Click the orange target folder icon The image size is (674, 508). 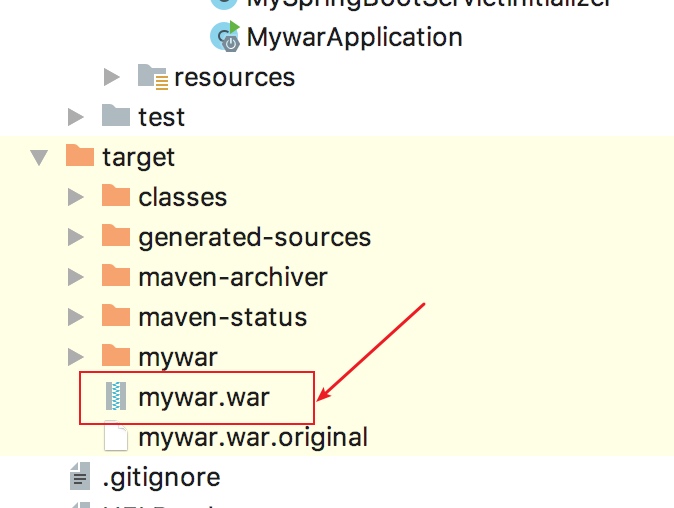pyautogui.click(x=79, y=157)
